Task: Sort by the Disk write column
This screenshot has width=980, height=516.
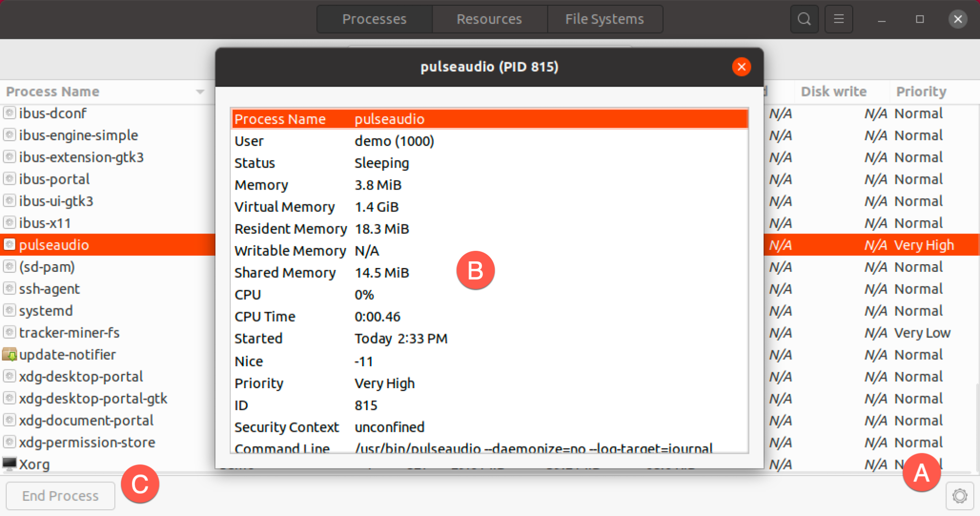Action: (x=842, y=91)
